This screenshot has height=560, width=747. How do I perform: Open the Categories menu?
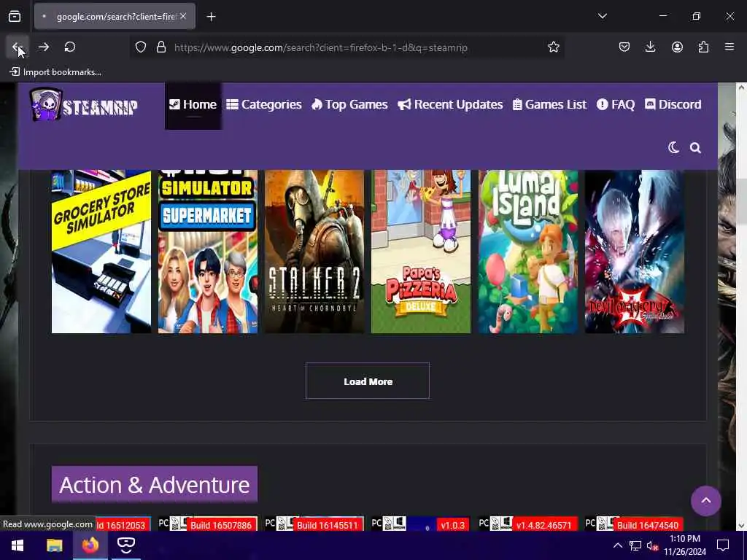(x=264, y=105)
